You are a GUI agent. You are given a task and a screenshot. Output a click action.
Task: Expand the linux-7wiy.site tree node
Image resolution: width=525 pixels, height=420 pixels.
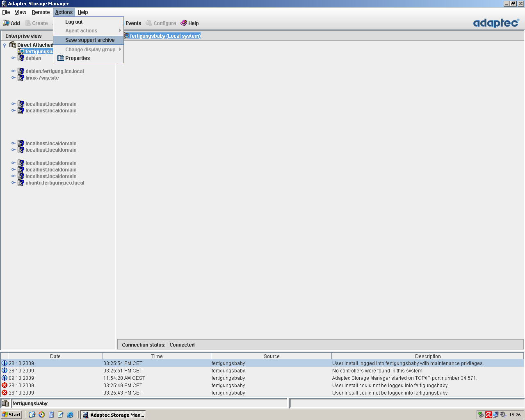13,78
